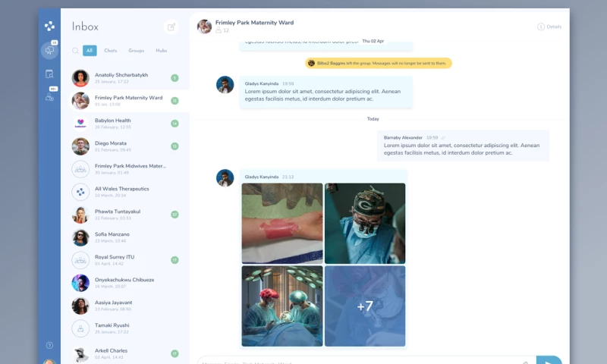Screen dimensions: 607x364
Task: Click Gladys Kanyinda's avatar beside the image message
Action: [225, 178]
